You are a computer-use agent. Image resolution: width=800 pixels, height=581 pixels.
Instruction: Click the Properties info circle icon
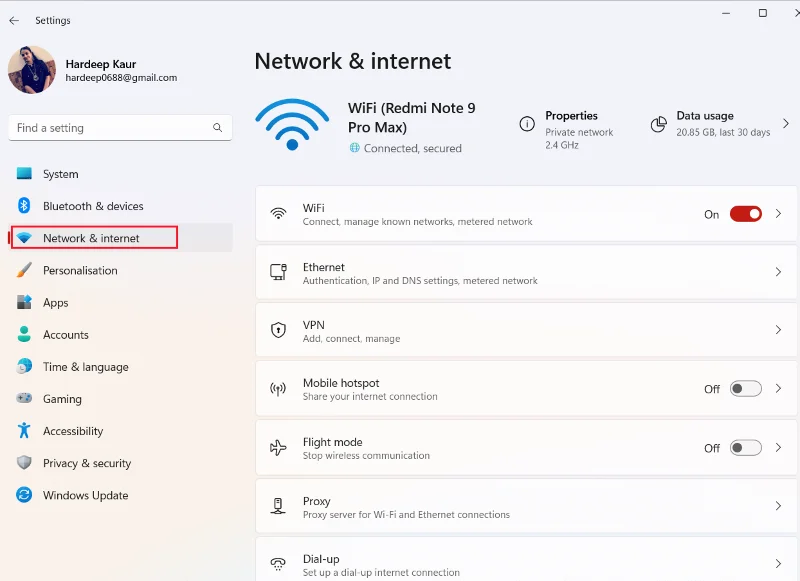coord(527,124)
